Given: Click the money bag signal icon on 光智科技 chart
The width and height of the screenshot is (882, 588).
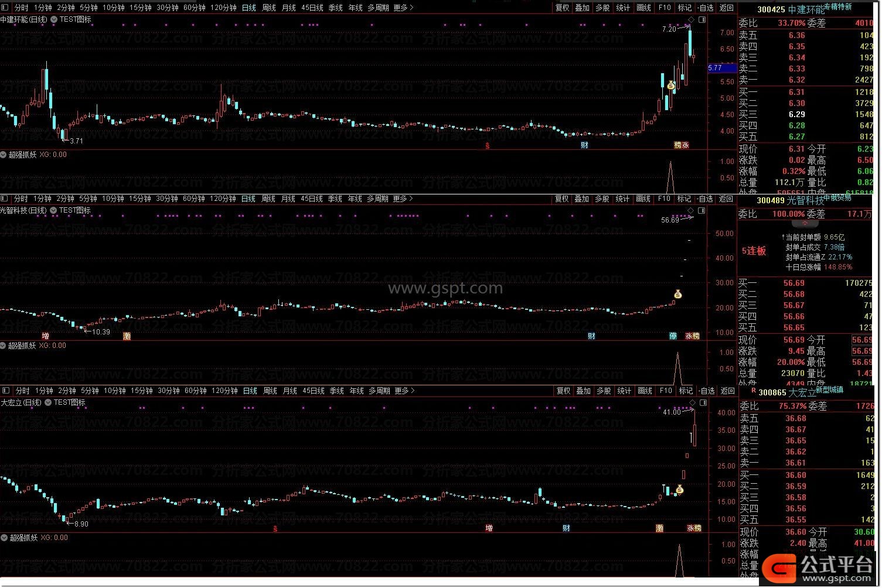Looking at the screenshot, I should (677, 293).
